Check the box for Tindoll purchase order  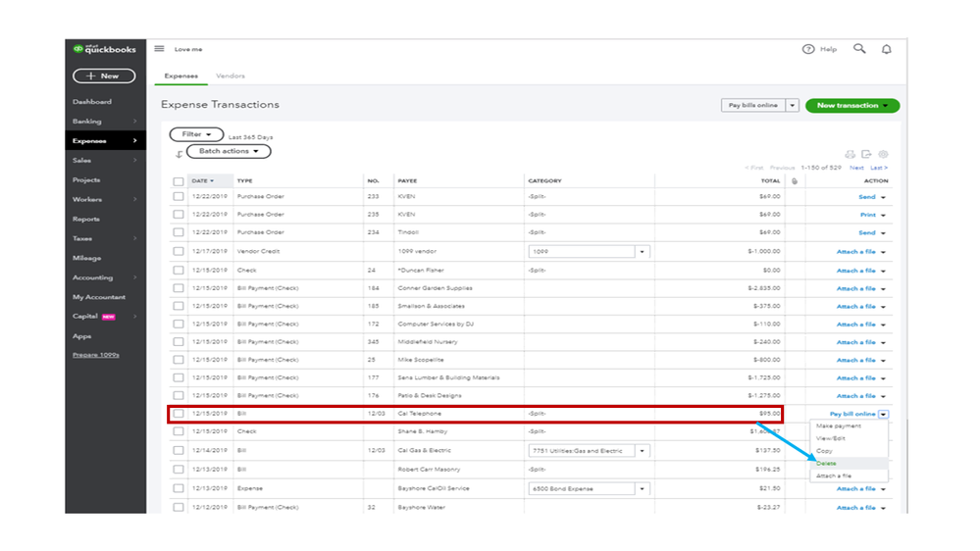[x=179, y=232]
